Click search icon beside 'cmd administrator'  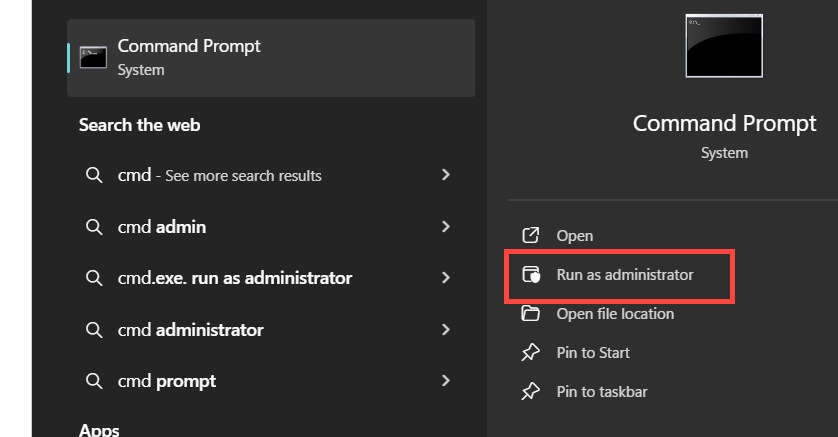(94, 330)
